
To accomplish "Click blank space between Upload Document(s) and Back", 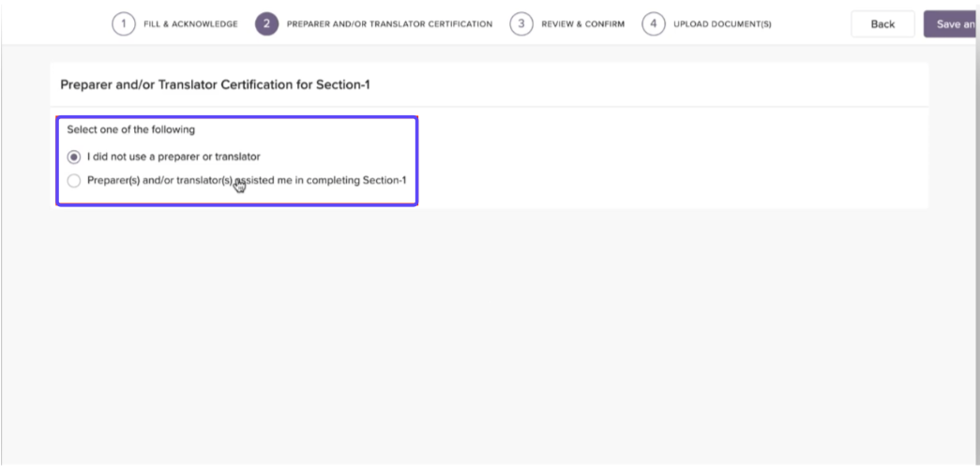I will click(811, 24).
